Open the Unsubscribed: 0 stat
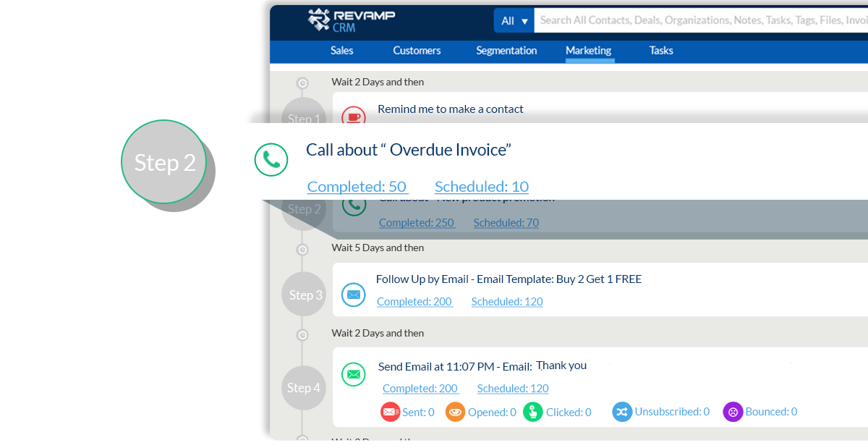 [673, 412]
